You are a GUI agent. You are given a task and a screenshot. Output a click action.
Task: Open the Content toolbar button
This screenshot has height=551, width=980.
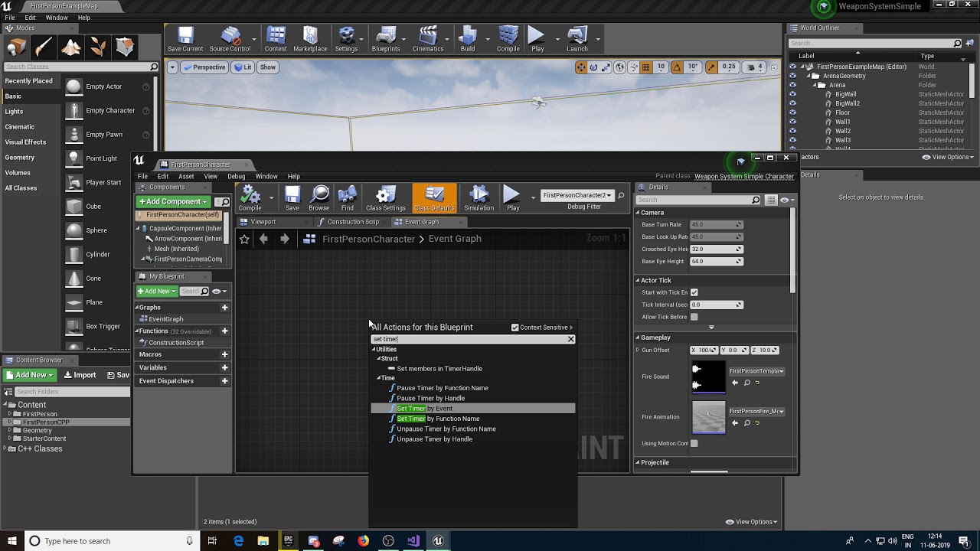click(x=276, y=39)
